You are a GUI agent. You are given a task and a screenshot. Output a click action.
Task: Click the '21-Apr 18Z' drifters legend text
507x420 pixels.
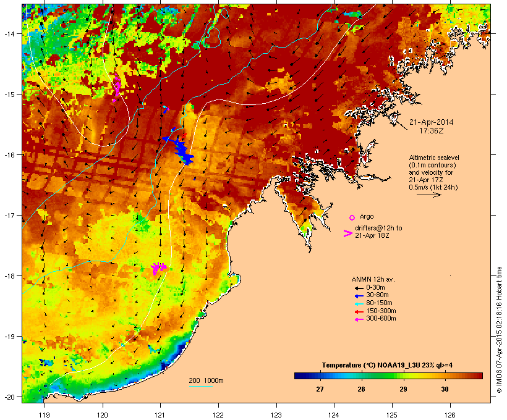(x=372, y=235)
